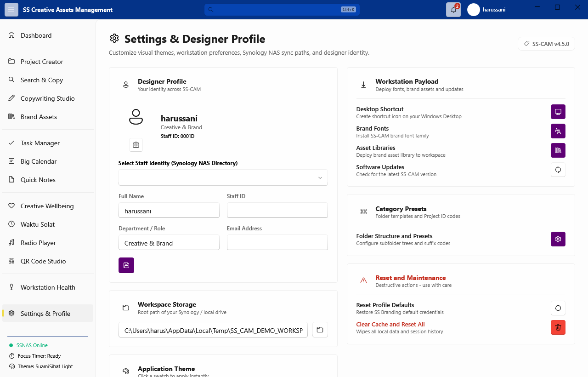
Task: Open QR Code Studio
Action: point(48,261)
